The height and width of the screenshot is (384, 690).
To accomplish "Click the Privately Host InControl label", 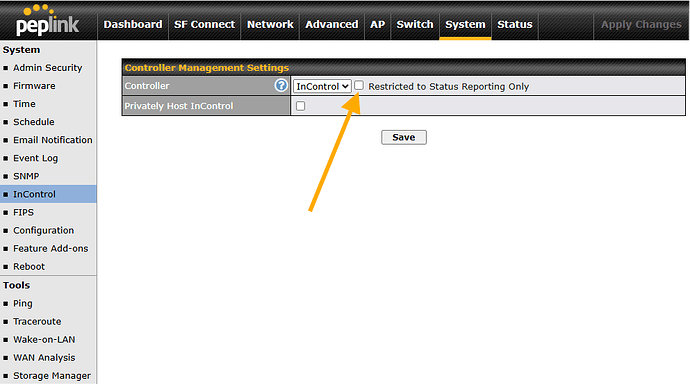I will [179, 106].
